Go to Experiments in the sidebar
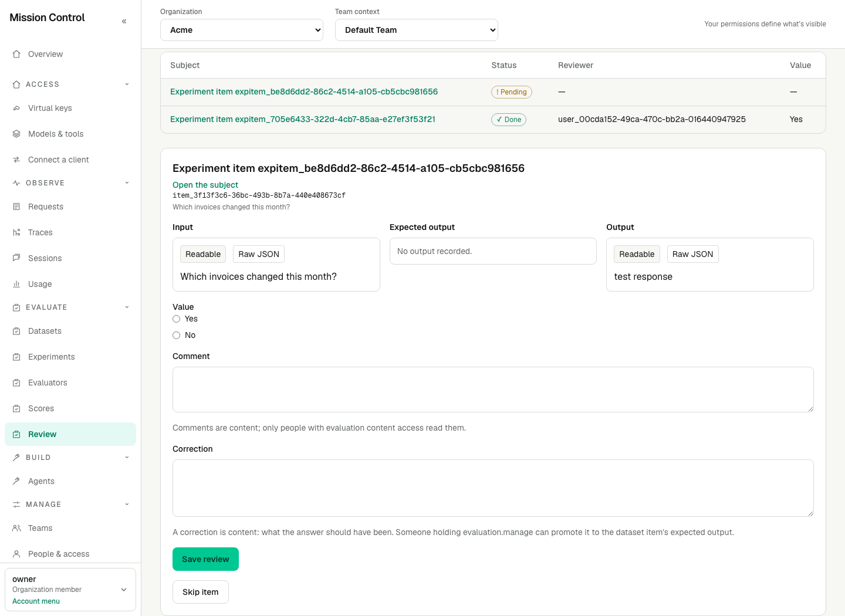This screenshot has width=845, height=616. pos(70,357)
